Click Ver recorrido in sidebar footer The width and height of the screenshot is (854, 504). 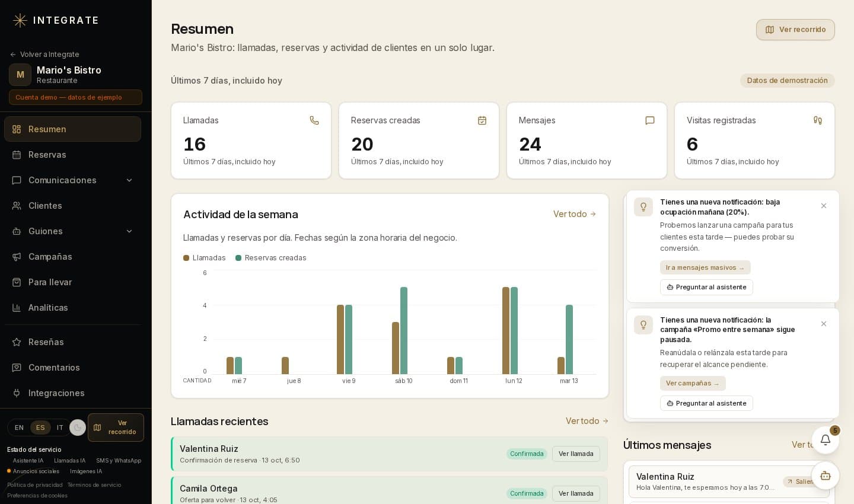coord(116,428)
